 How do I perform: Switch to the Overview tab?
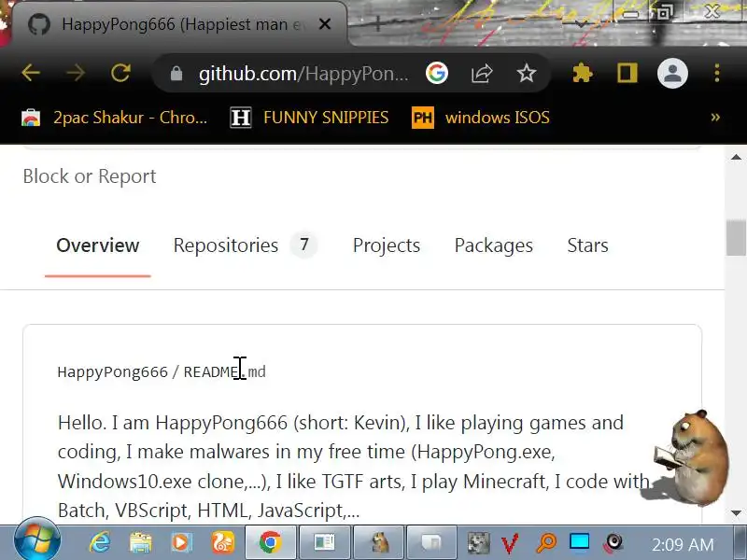click(x=98, y=245)
